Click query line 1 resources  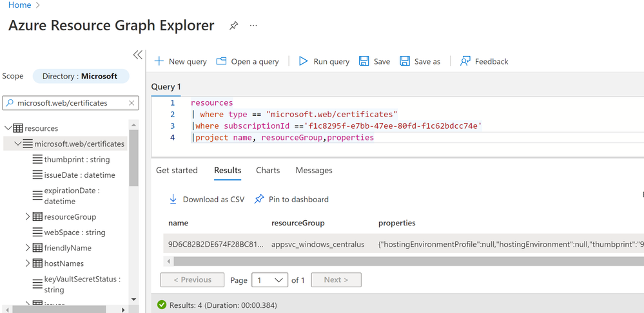point(211,103)
